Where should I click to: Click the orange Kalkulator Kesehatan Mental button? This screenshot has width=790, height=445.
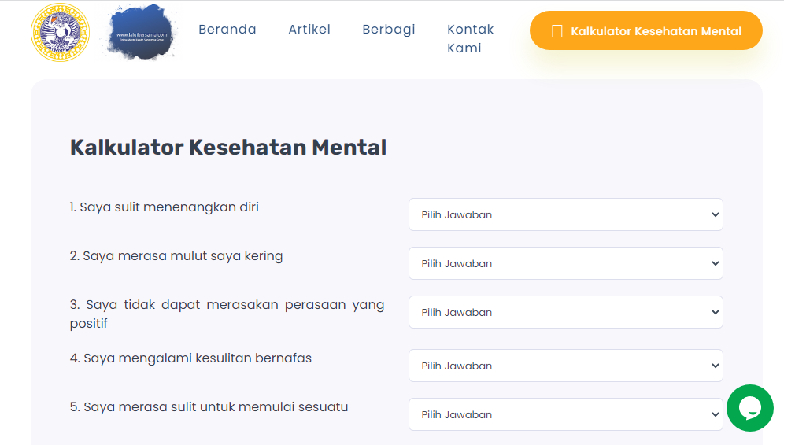646,31
